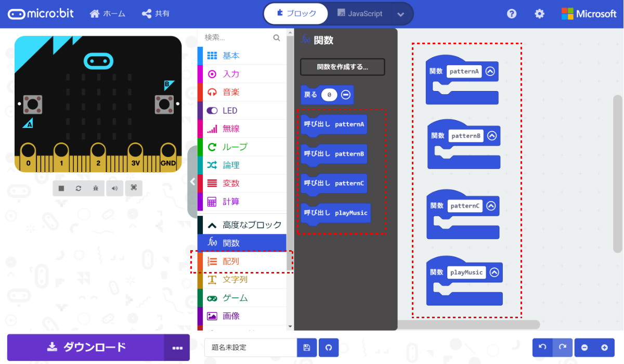Restart the micro:bit simulator
This screenshot has width=624, height=364.
coord(79,188)
